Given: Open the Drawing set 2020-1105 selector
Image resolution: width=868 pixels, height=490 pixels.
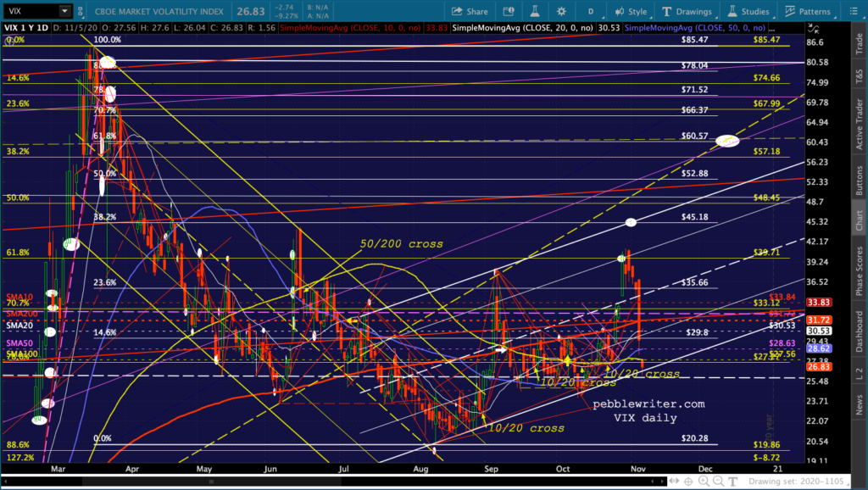Looking at the screenshot, I should pyautogui.click(x=796, y=482).
